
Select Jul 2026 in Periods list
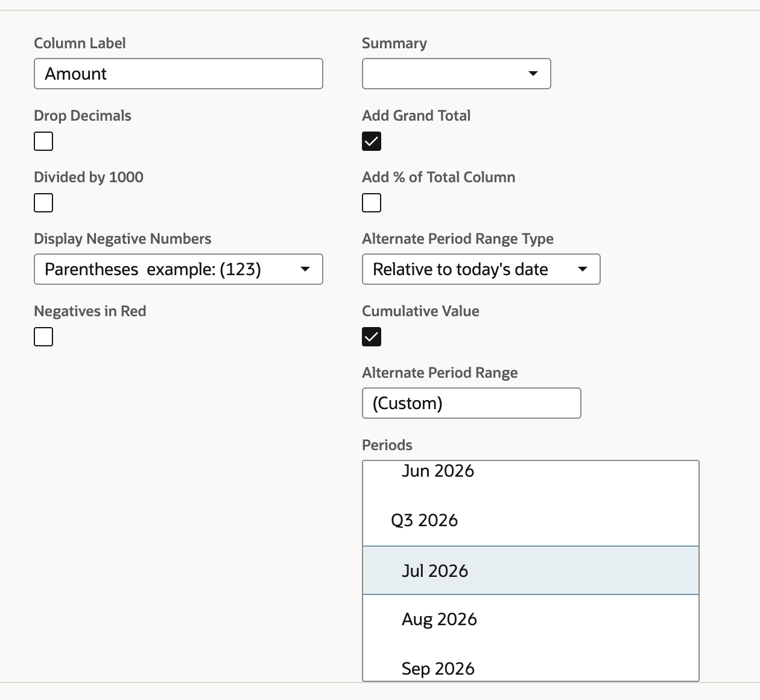point(531,570)
